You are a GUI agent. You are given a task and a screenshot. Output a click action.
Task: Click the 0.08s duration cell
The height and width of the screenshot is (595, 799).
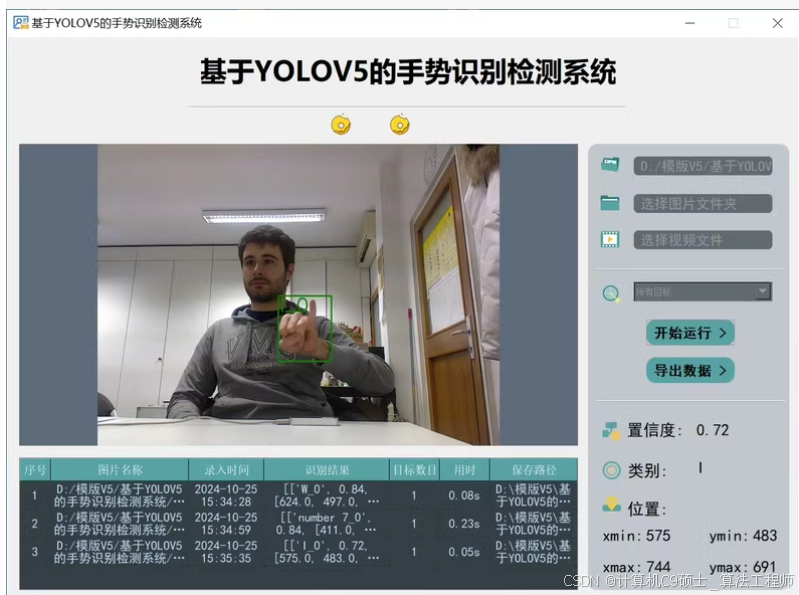464,495
